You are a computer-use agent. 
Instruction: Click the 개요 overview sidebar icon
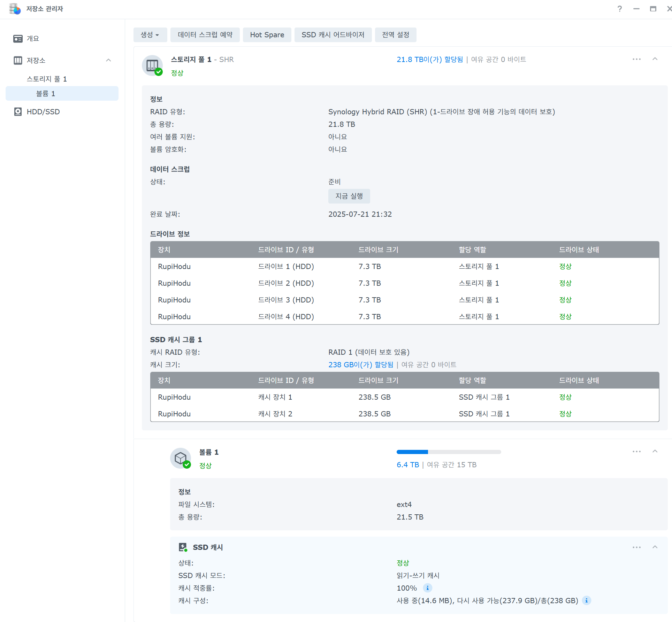tap(18, 39)
